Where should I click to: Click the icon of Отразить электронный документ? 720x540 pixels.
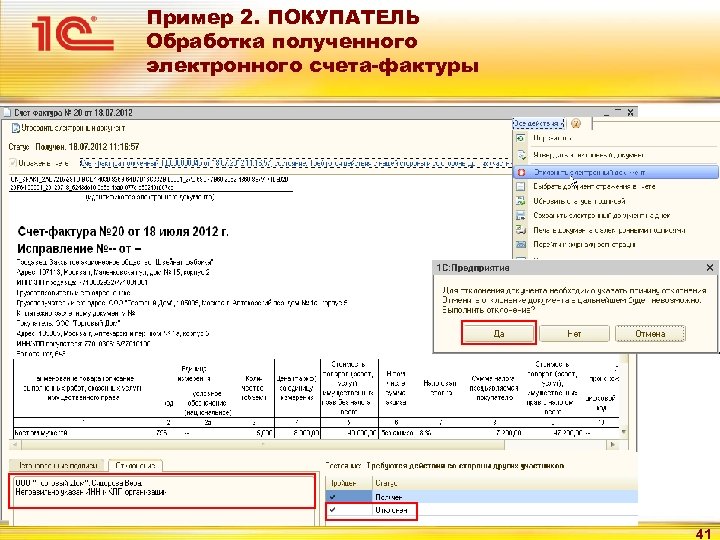pos(15,129)
